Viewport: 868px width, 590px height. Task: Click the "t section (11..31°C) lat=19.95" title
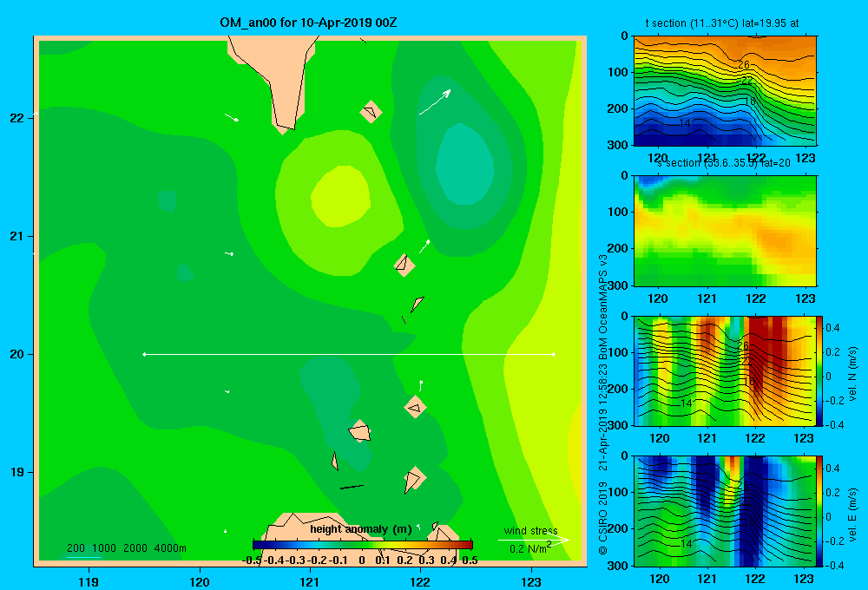722,23
